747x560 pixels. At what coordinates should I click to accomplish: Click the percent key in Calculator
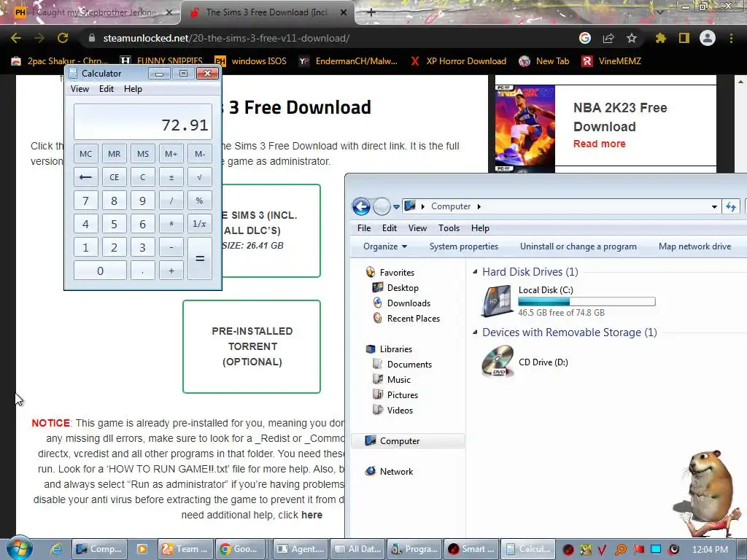pos(200,201)
